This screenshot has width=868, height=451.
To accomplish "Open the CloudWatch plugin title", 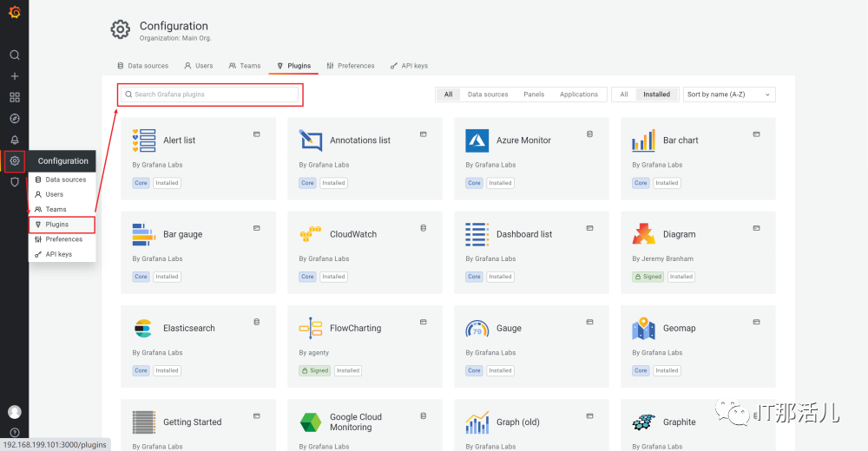I will tap(353, 235).
